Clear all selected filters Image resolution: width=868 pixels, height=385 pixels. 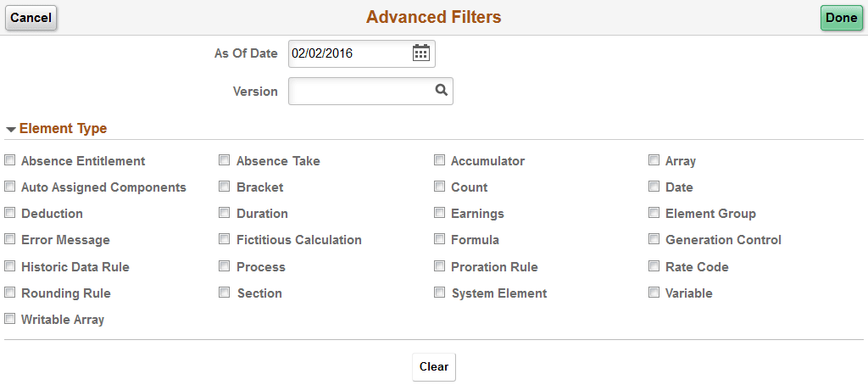(x=434, y=367)
